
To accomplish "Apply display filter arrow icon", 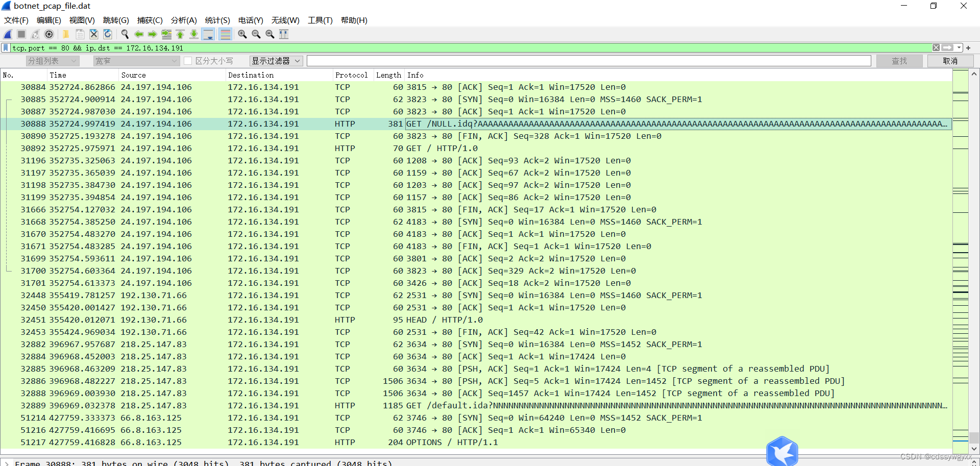I will coord(947,47).
